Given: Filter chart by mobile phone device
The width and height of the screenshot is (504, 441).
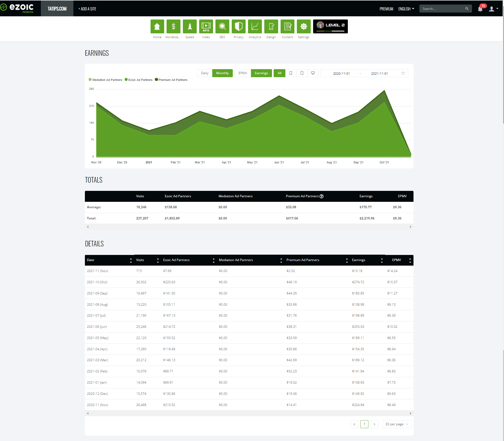Looking at the screenshot, I should [x=291, y=73].
